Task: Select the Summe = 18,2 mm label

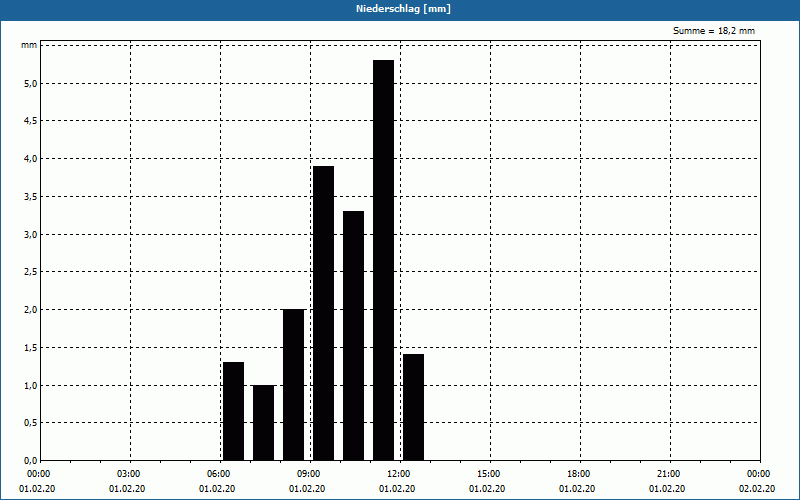Action: (714, 31)
